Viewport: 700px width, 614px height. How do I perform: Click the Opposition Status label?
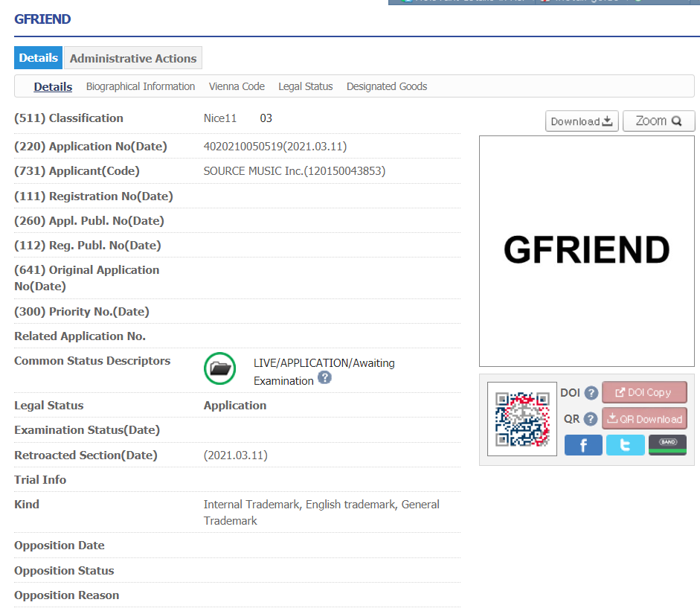point(64,571)
